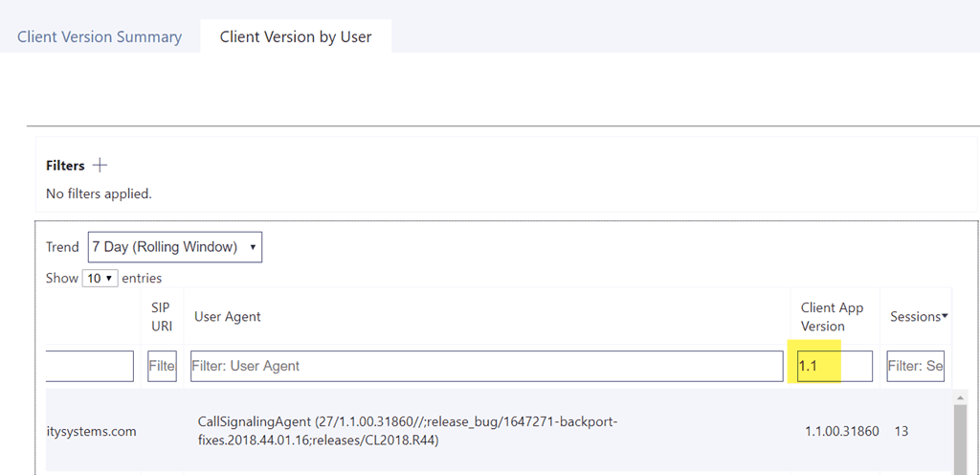The height and width of the screenshot is (475, 980).
Task: Click the SIP URI filter input
Action: pyautogui.click(x=162, y=366)
